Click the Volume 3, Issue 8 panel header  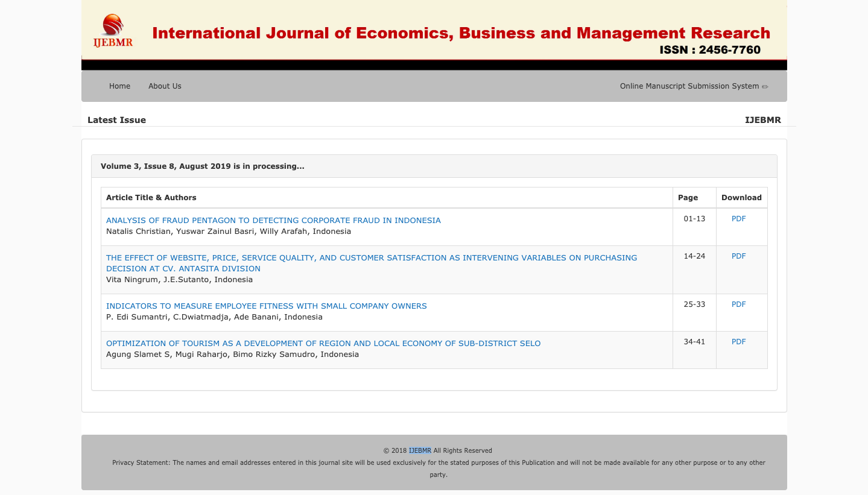click(202, 166)
